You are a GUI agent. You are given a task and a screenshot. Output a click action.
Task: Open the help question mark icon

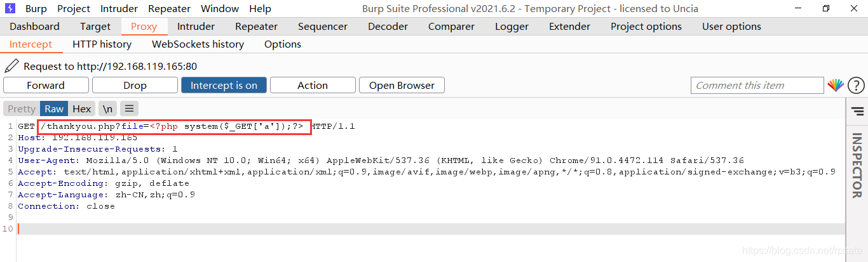click(x=856, y=85)
